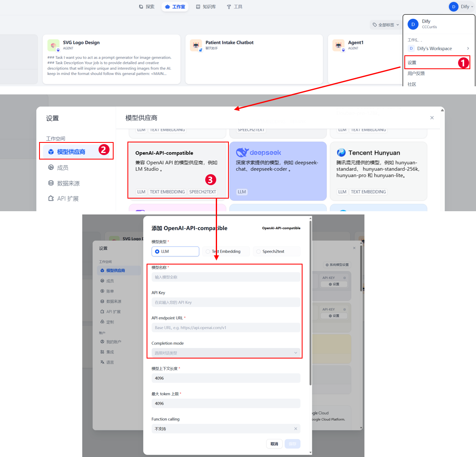The image size is (476, 457).
Task: Open the Completion mode dropdown
Action: (226, 353)
